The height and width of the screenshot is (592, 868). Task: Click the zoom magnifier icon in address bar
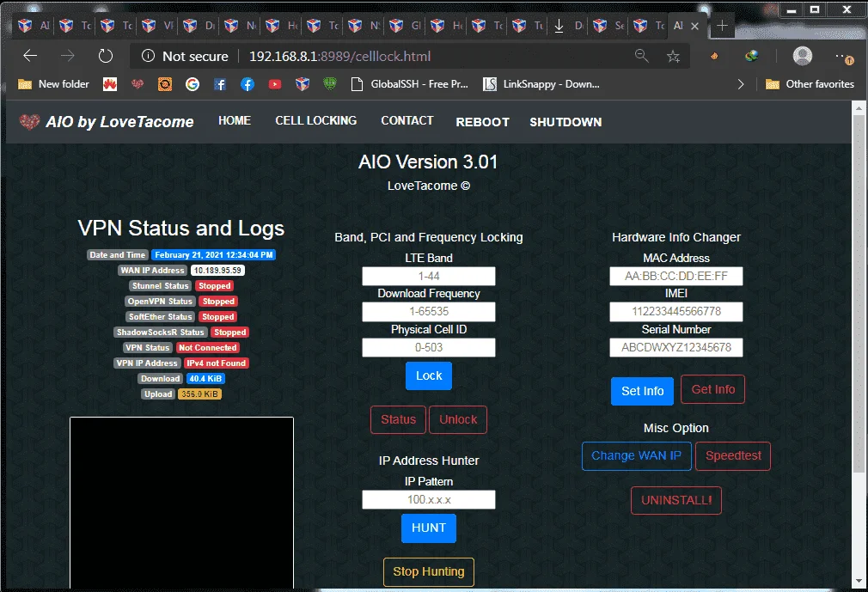tap(642, 55)
